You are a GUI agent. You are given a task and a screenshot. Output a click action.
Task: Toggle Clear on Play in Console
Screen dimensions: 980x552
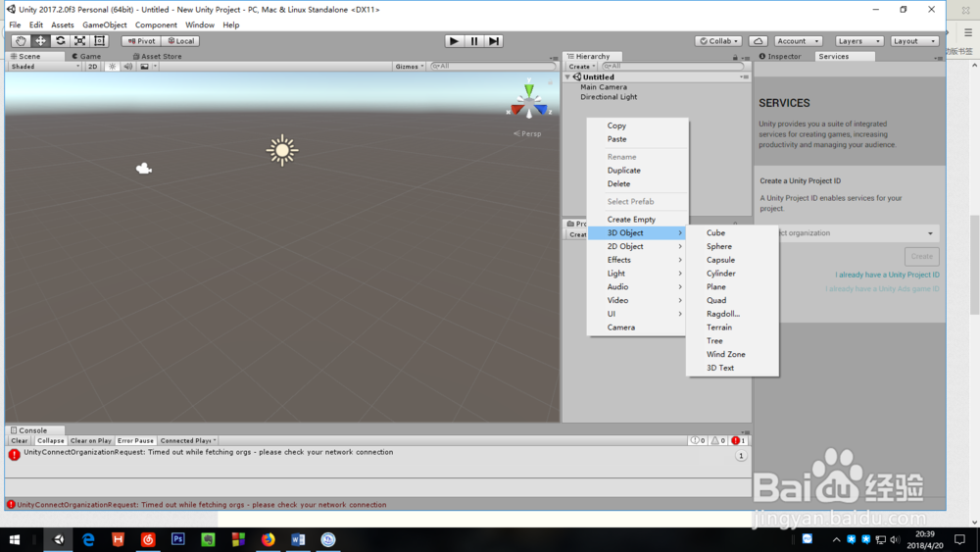pos(90,441)
